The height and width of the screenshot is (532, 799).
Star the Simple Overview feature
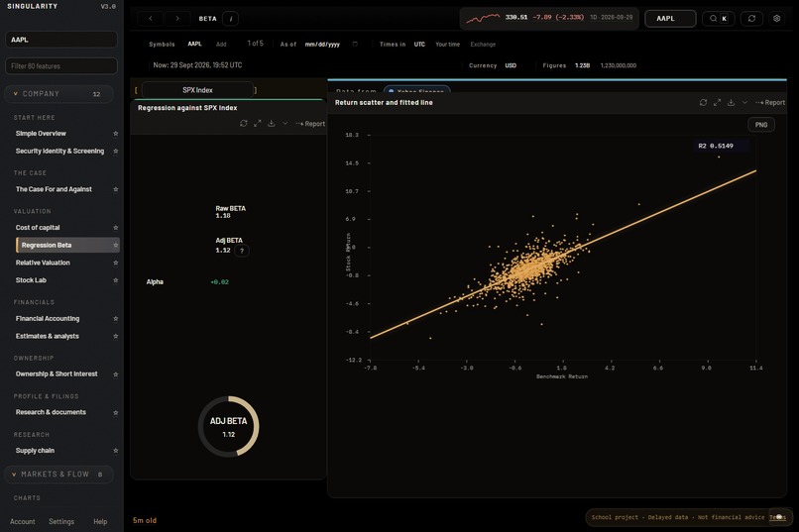[116, 134]
